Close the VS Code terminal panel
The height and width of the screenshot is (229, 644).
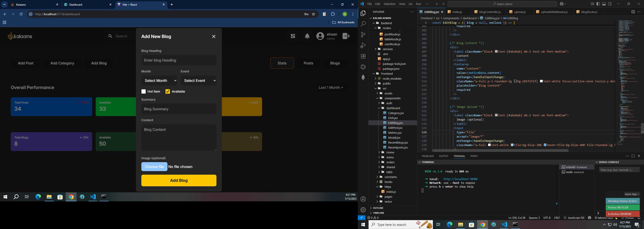click(x=639, y=156)
